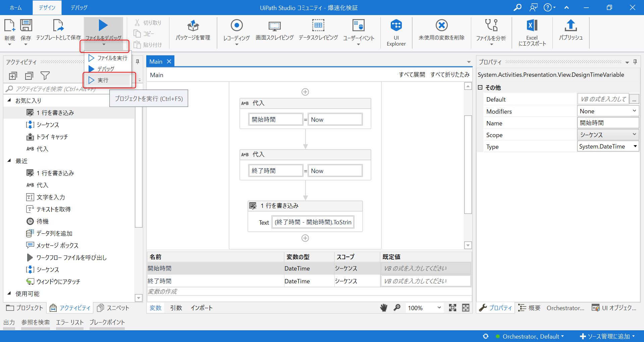Click ファイルを分析 analyze icon
This screenshot has width=644, height=342.
(491, 25)
